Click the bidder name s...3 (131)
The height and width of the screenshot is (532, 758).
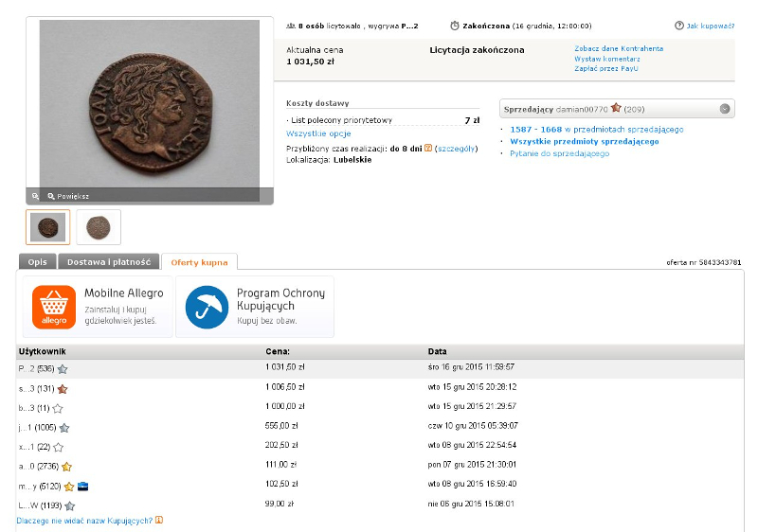(x=36, y=389)
